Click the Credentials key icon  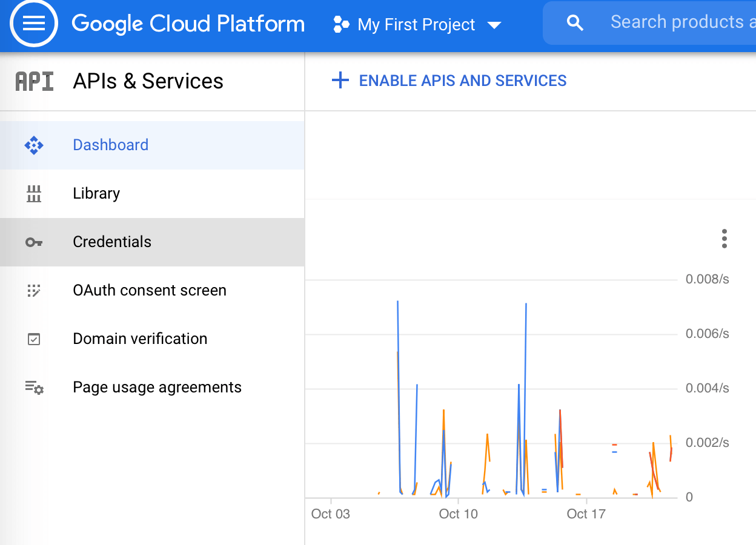point(34,242)
